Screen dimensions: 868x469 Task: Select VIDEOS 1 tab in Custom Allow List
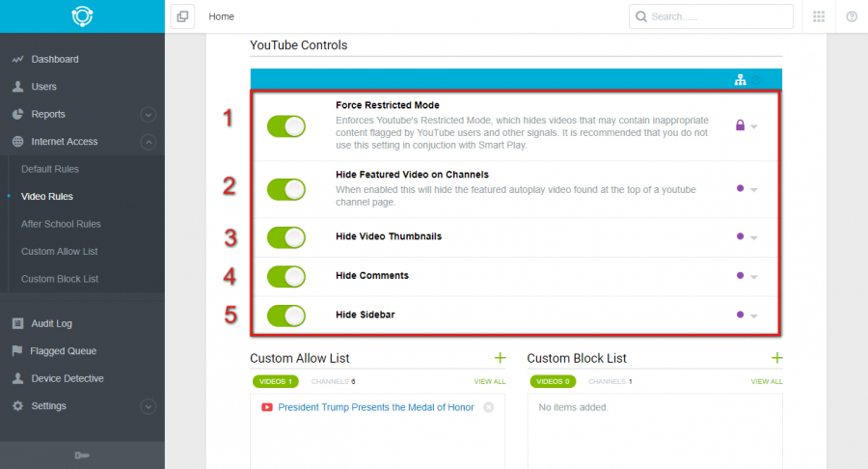pos(276,381)
